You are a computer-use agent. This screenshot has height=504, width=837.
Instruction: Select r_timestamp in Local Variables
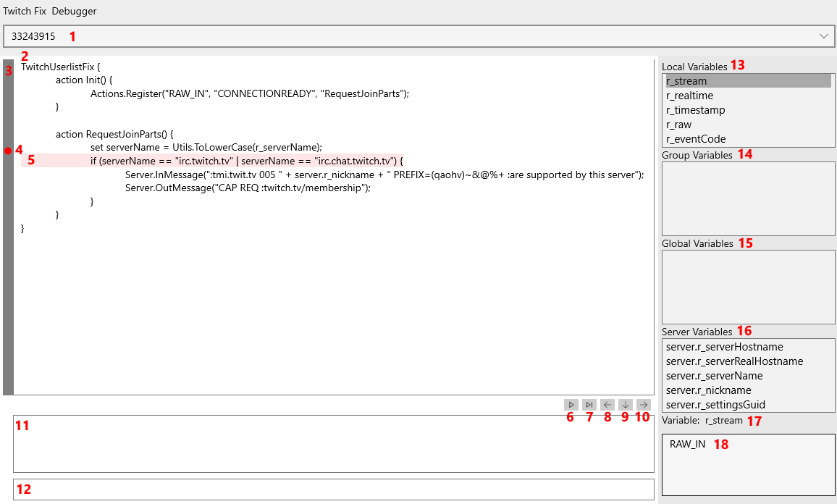pos(724,109)
